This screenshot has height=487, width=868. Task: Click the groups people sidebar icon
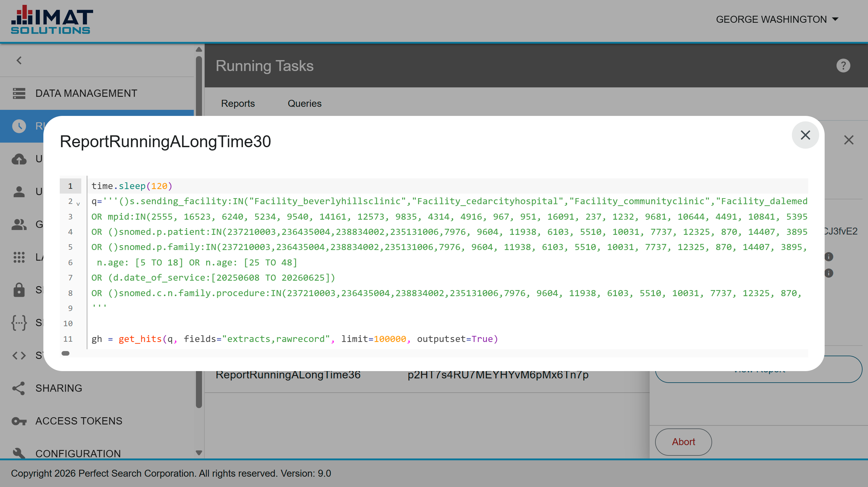[19, 224]
